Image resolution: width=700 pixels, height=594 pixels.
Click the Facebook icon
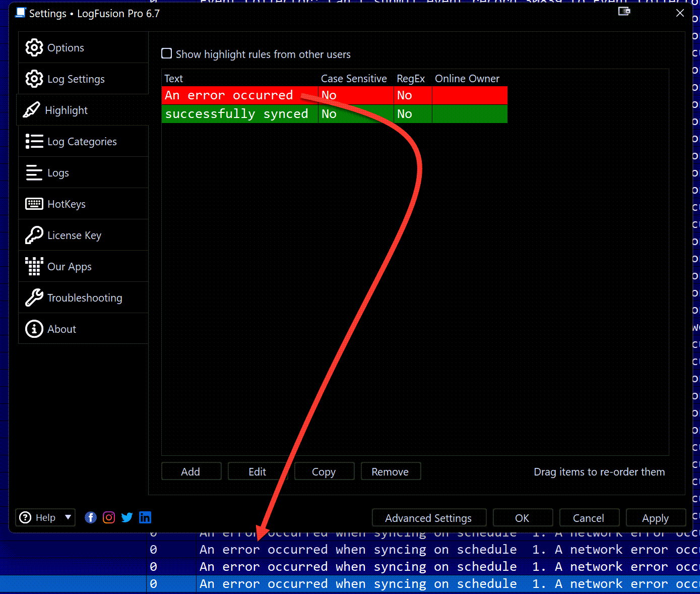(91, 518)
